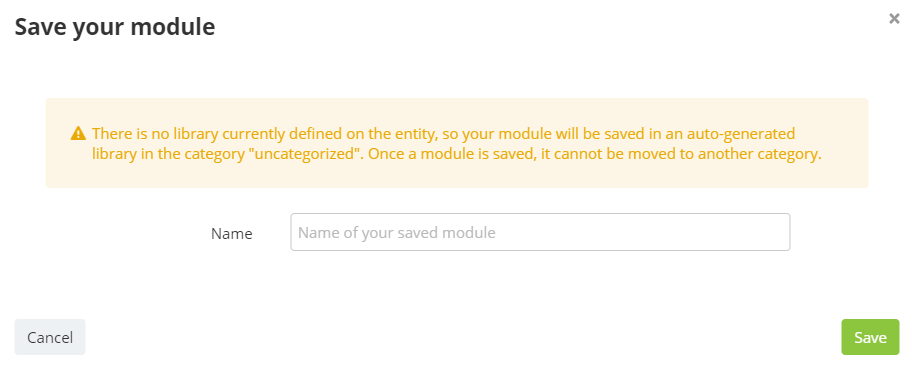Click the green Save button
This screenshot has width=921, height=369.
point(870,337)
